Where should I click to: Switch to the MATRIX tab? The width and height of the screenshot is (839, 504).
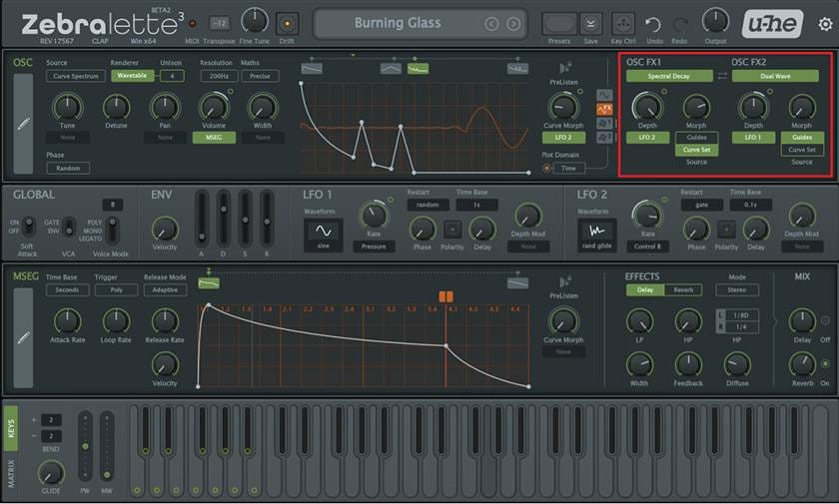[11, 473]
